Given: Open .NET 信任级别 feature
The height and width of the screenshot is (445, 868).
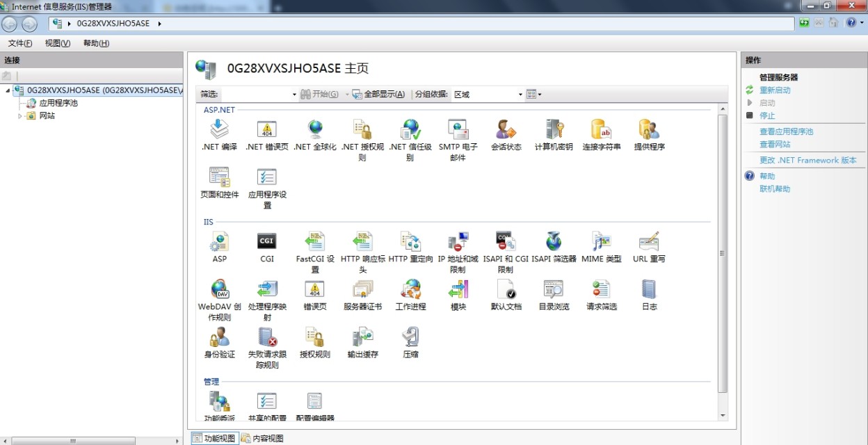Looking at the screenshot, I should click(410, 139).
